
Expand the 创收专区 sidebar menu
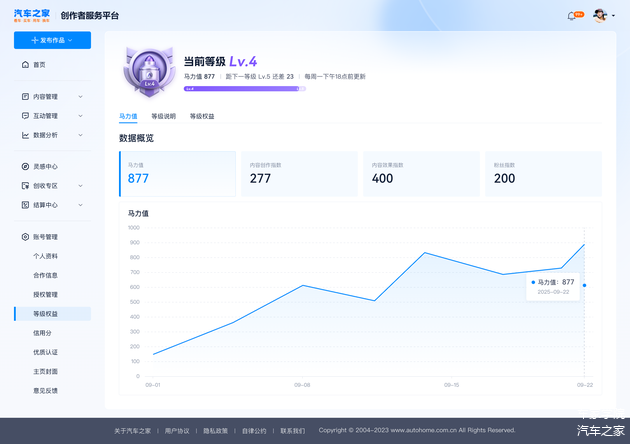(52, 185)
